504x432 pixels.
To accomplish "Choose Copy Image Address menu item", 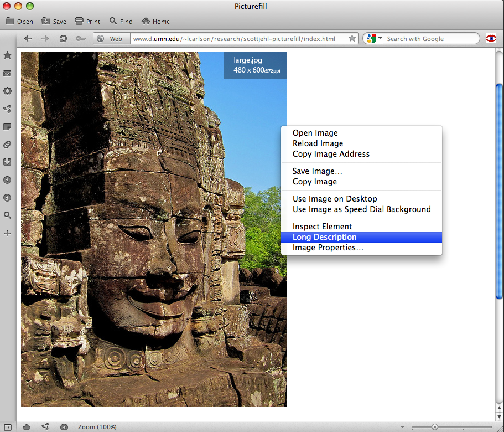I will click(x=331, y=154).
